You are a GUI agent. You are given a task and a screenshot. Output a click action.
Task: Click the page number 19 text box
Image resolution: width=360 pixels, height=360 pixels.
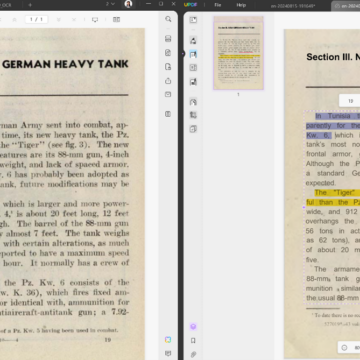[350, 101]
